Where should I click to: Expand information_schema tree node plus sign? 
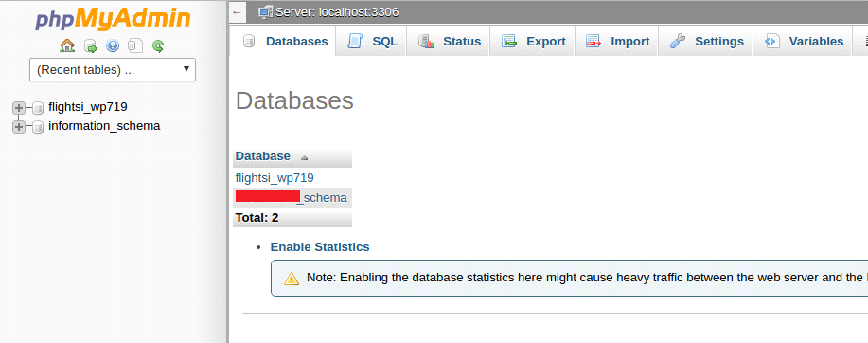point(19,127)
